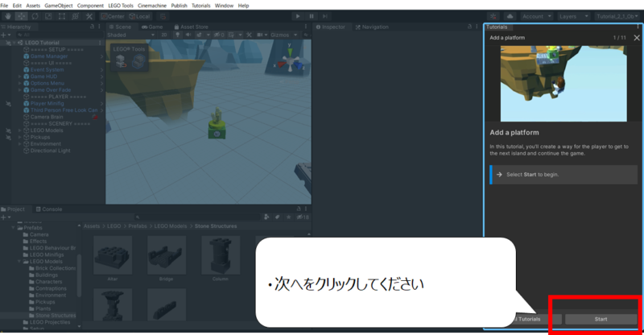Click LEGO brick connect tool icon

(121, 61)
